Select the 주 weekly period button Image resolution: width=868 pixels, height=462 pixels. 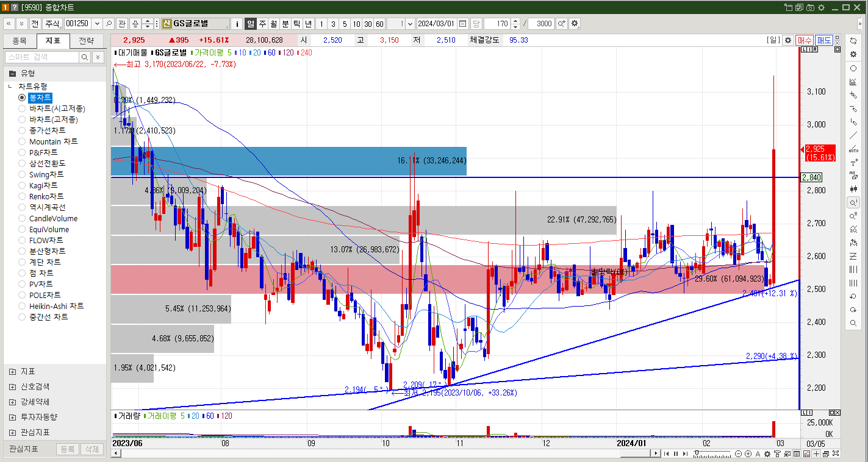(262, 24)
